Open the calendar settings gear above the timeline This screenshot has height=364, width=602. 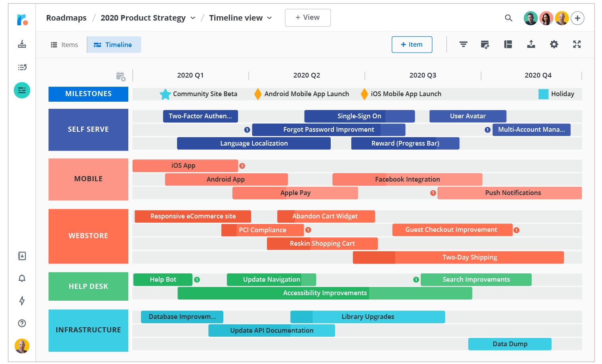(121, 76)
